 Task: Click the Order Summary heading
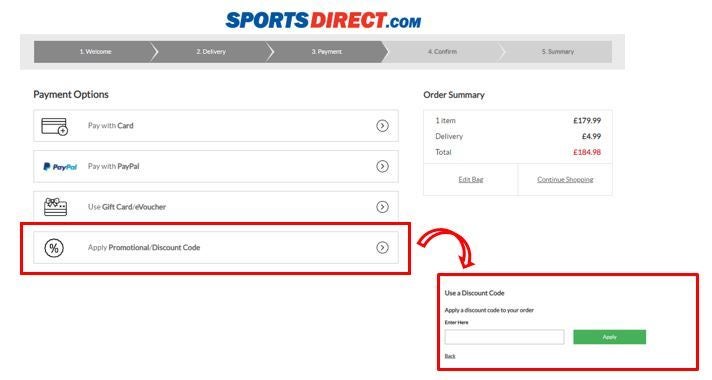[x=454, y=95]
